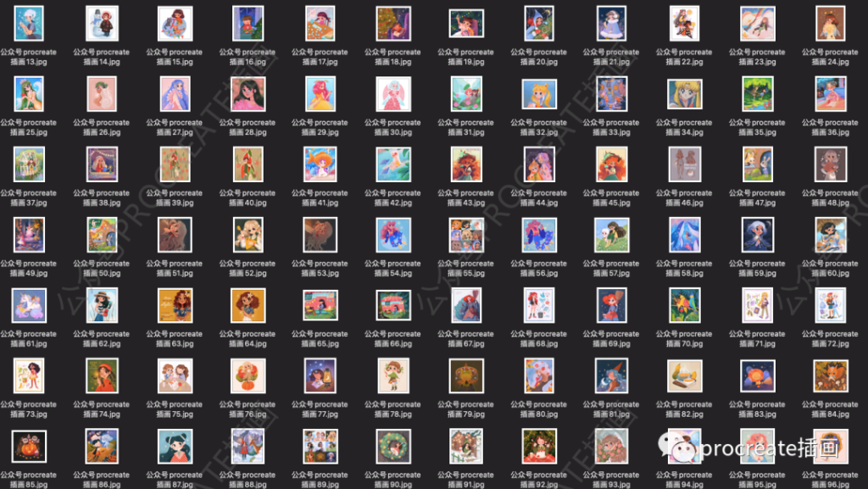Select the 插画26.jpg file icon
This screenshot has height=489, width=868.
(101, 94)
